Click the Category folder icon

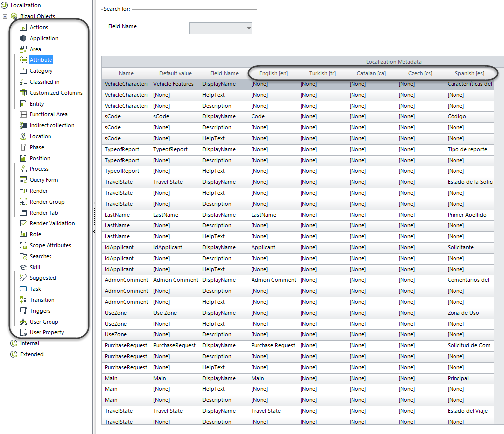click(x=23, y=71)
